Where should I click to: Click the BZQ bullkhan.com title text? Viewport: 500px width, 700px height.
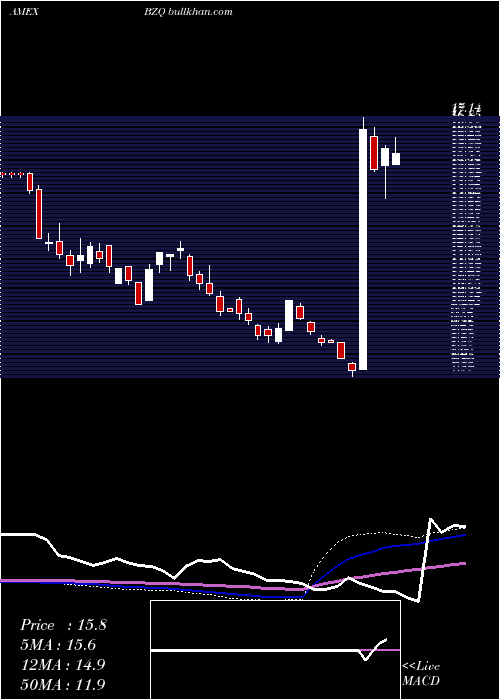coord(188,12)
